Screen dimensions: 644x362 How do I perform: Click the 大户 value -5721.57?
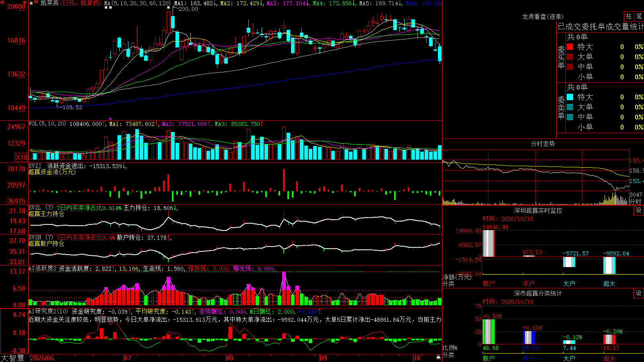576,253
